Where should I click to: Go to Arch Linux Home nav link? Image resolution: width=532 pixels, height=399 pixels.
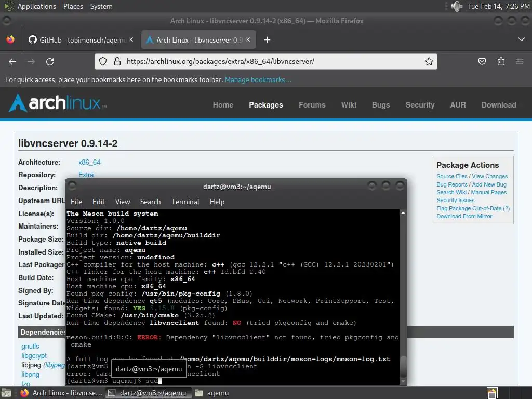coord(223,105)
